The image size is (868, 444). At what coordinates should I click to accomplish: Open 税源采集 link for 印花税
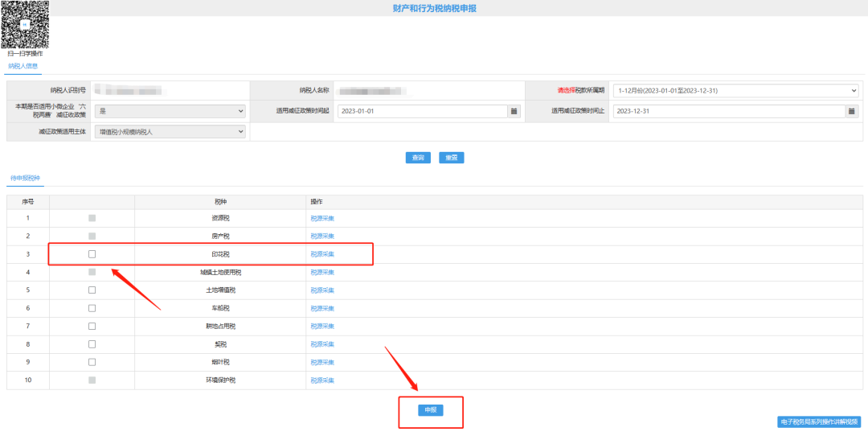(322, 254)
